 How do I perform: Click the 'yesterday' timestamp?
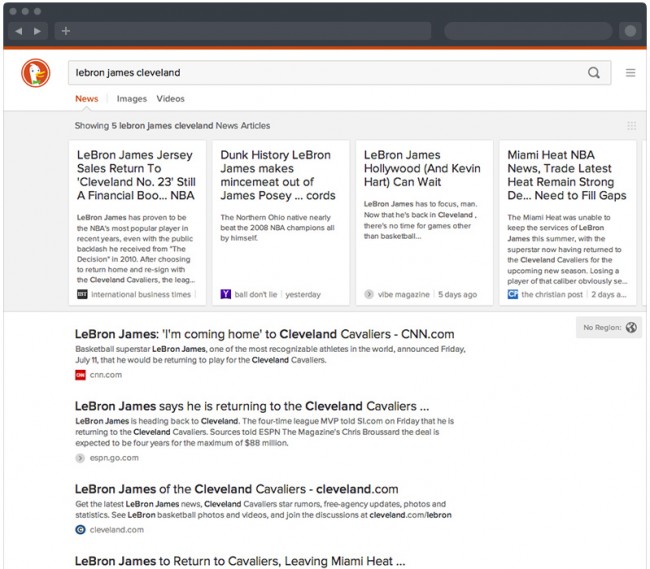pos(303,294)
